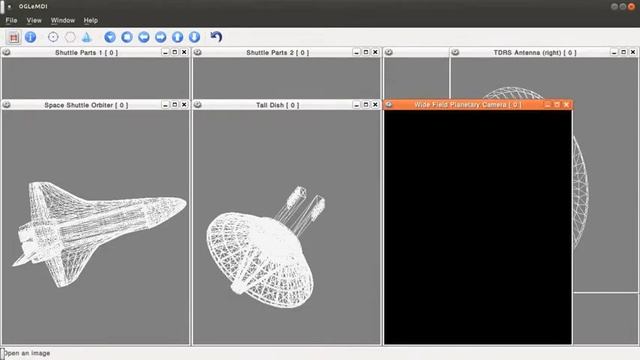Image resolution: width=640 pixels, height=360 pixels.
Task: Click Shuttle Parts 1 window system icon
Action: (x=7, y=52)
